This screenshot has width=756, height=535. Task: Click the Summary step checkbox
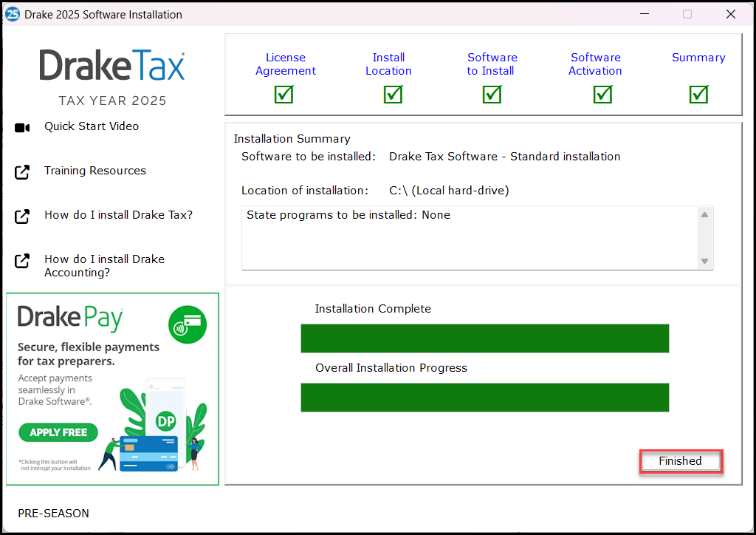(x=698, y=94)
